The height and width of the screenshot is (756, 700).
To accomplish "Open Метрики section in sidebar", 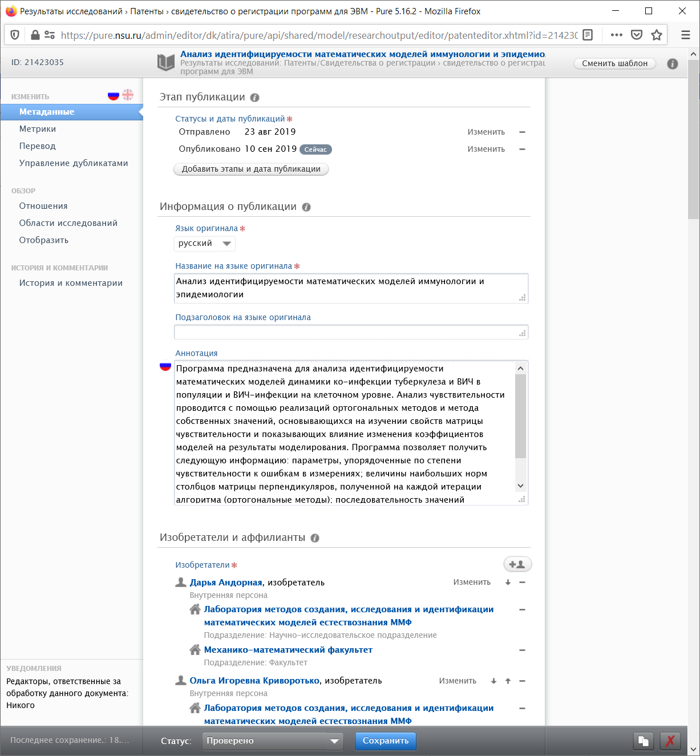I will pyautogui.click(x=38, y=129).
